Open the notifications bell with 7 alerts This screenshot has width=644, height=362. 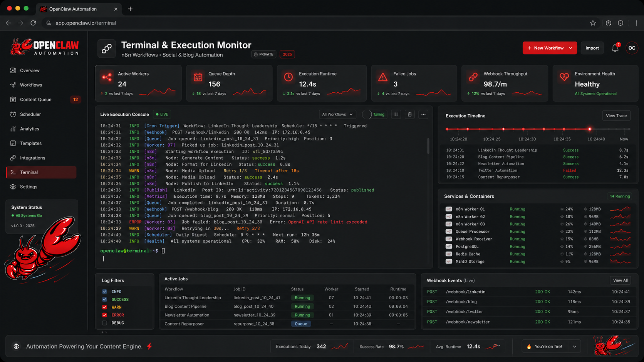point(615,48)
